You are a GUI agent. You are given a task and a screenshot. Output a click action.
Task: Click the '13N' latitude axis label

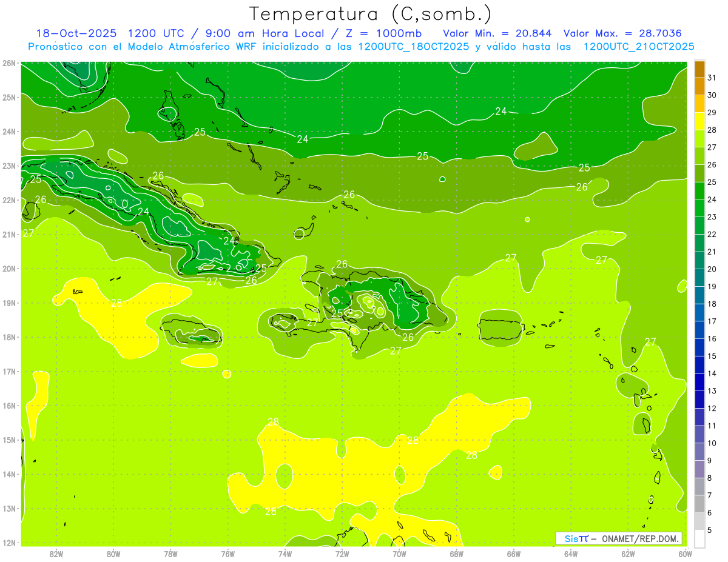[9, 508]
